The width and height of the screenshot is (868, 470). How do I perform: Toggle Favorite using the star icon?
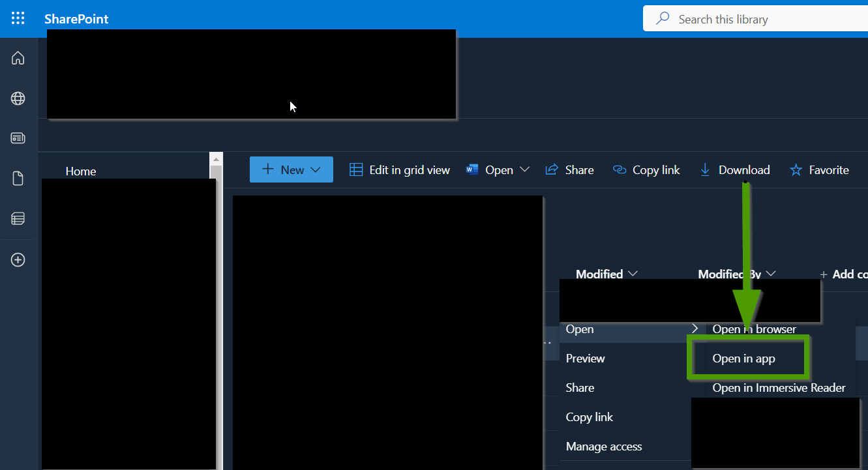tap(796, 169)
